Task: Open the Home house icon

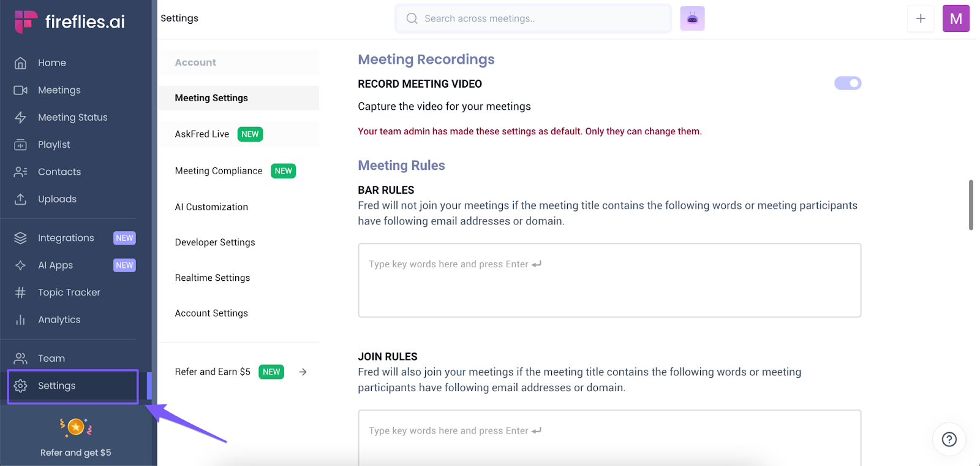Action: click(20, 63)
